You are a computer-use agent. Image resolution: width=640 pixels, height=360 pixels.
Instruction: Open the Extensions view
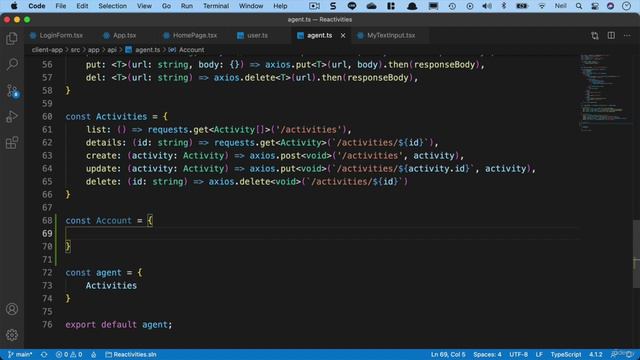click(12, 143)
